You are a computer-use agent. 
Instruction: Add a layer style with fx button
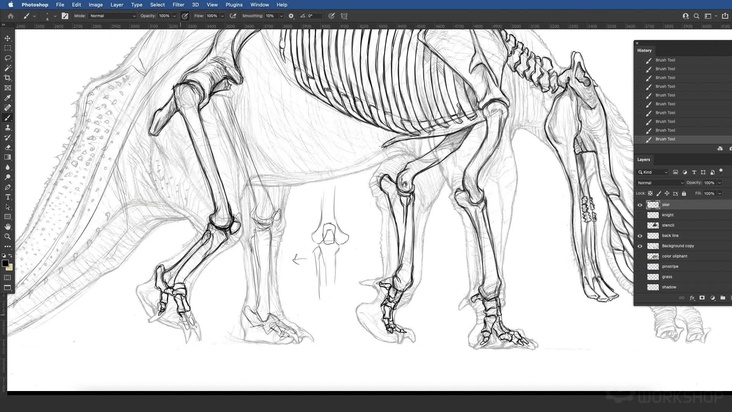pos(692,298)
